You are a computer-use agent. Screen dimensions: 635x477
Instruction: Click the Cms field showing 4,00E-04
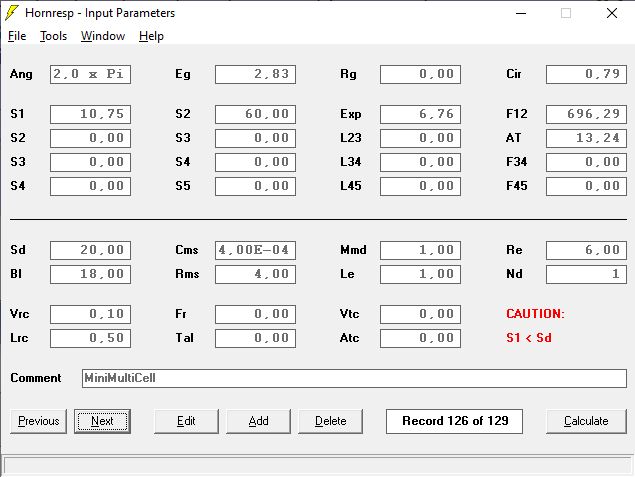[x=256, y=250]
